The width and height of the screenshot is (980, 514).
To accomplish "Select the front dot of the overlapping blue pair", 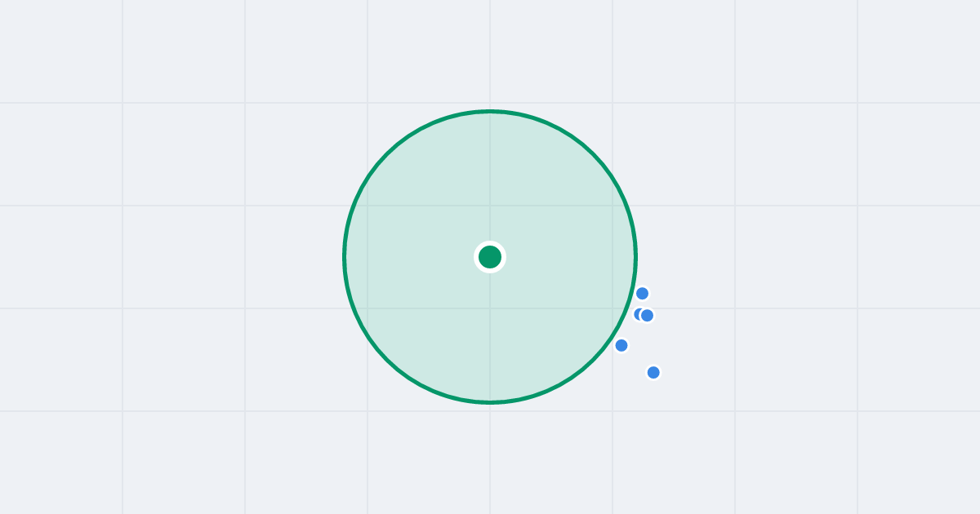I will 647,316.
